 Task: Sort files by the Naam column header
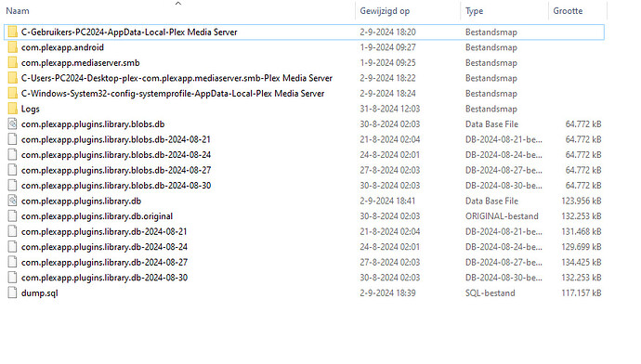[18, 11]
